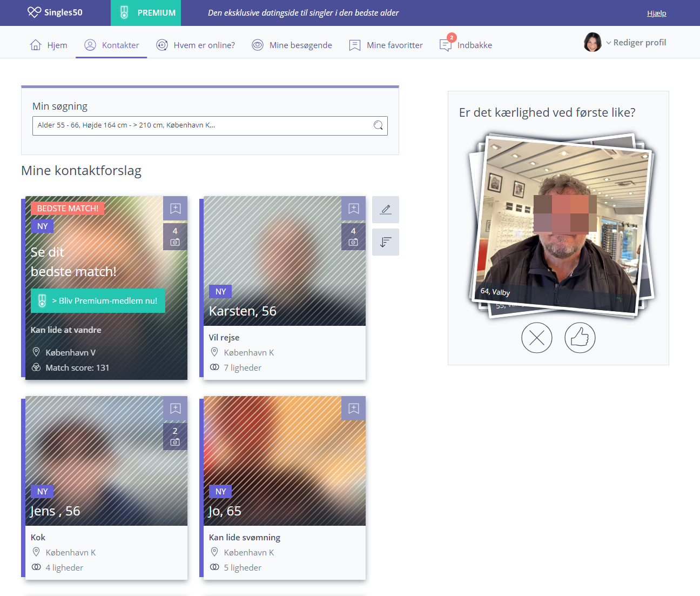The image size is (700, 596).
Task: Bookmark Karsten, 56 as favorite
Action: click(354, 209)
